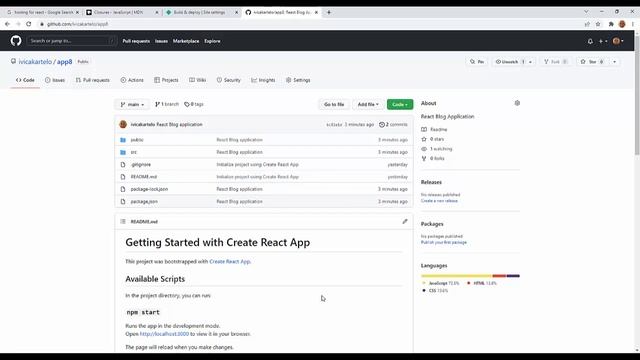The height and width of the screenshot is (360, 640).
Task: Open the src folder
Action: pyautogui.click(x=133, y=152)
